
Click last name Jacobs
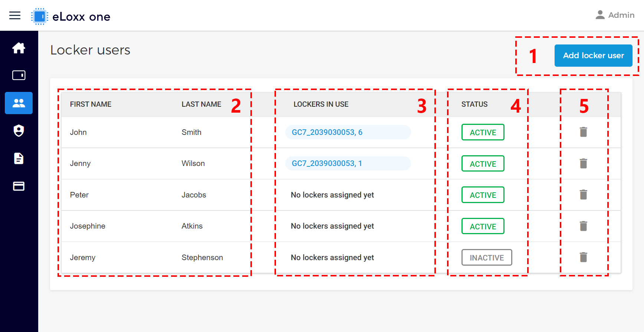[x=194, y=195]
